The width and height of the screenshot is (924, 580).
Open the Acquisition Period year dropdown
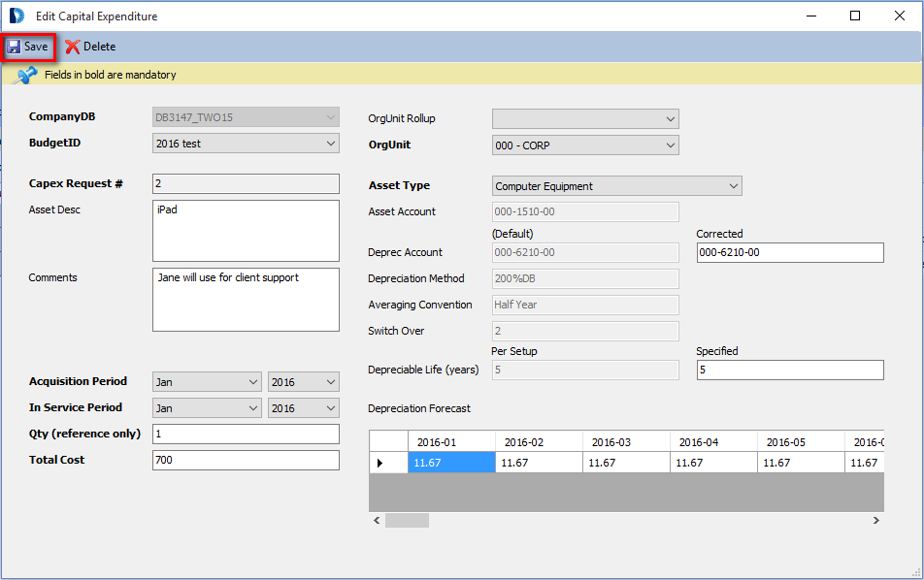point(304,382)
